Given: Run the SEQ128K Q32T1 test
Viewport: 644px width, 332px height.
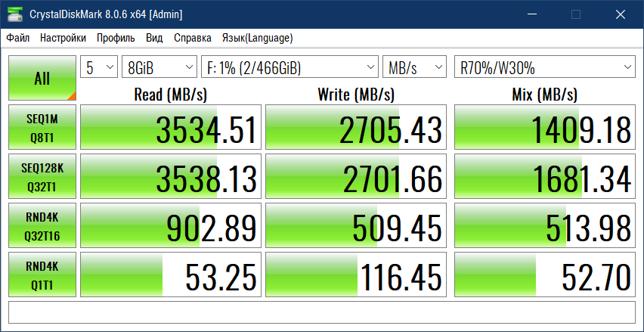Looking at the screenshot, I should (42, 176).
